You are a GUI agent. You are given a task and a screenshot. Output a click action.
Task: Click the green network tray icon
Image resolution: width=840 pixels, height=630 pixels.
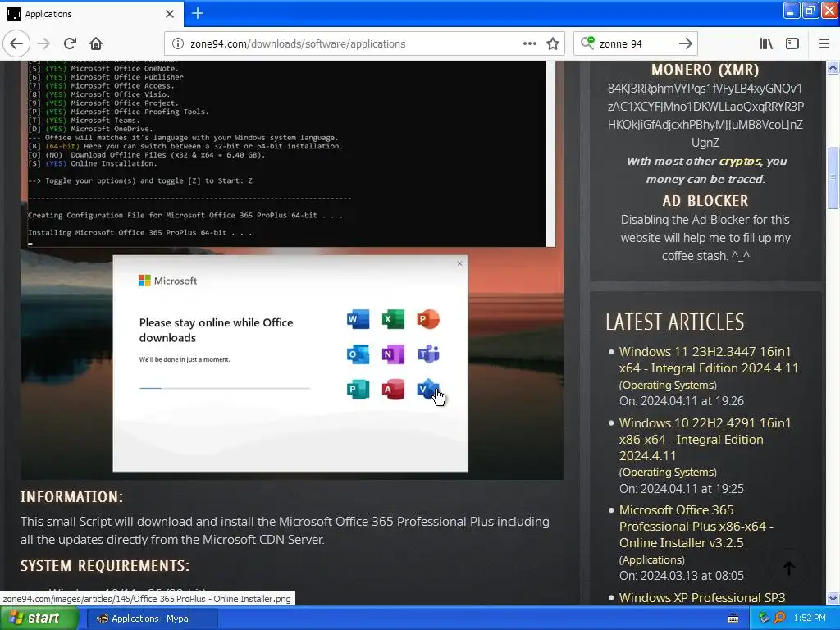[x=764, y=619]
